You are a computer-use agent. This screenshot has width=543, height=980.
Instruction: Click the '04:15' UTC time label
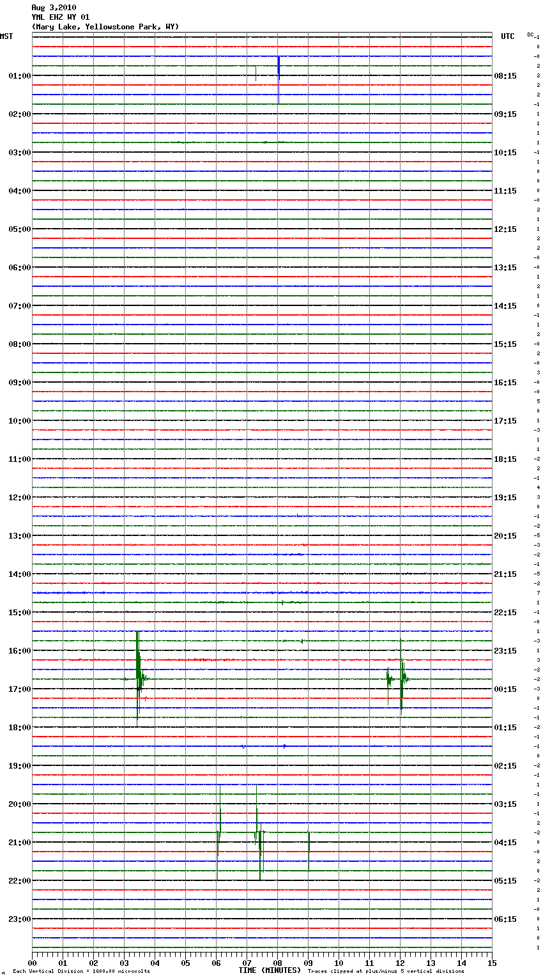[x=505, y=843]
